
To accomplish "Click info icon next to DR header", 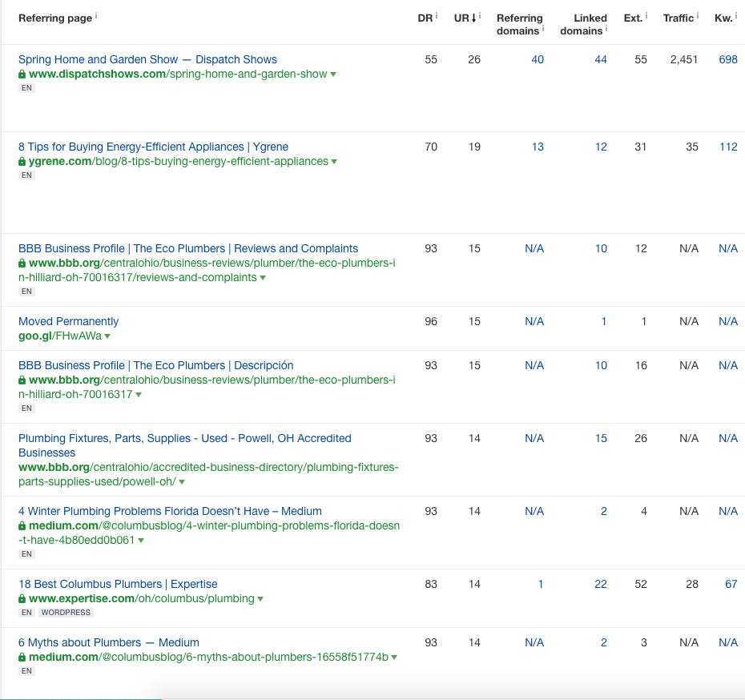I will tap(437, 16).
